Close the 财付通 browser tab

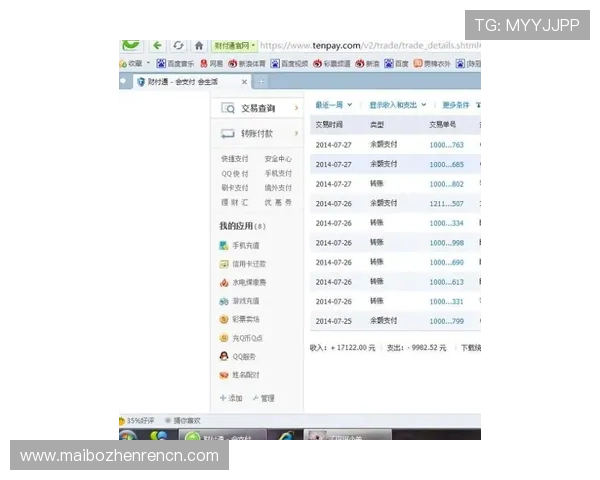244,82
